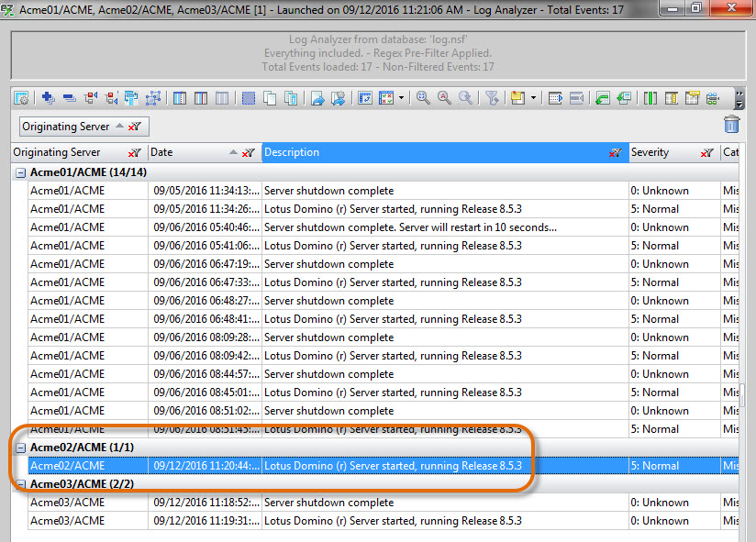The width and height of the screenshot is (756, 542).
Task: Collapse the Acme03/ACME (2/2) group
Action: point(21,484)
